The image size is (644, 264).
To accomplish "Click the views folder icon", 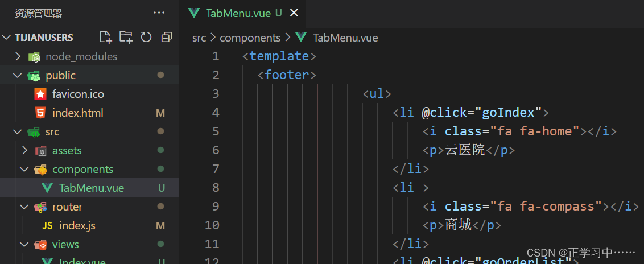I will (40, 245).
